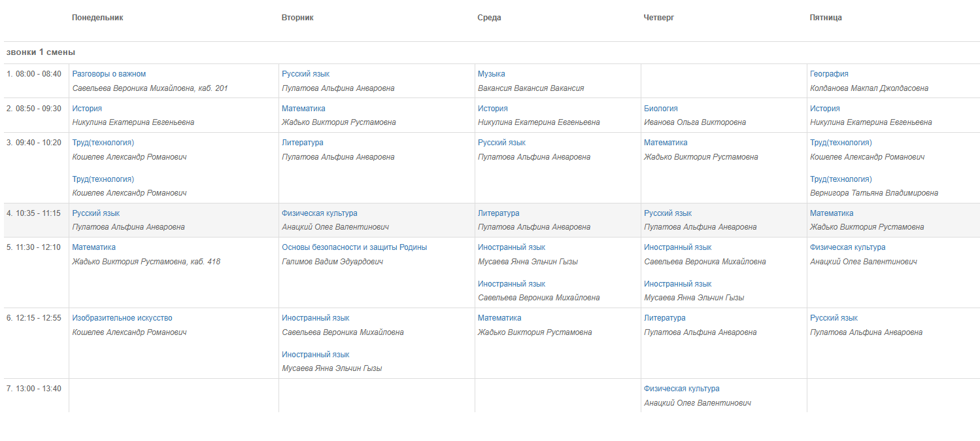Open Thursday's Литература lesson in period 6
This screenshot has width=980, height=441.
(665, 318)
